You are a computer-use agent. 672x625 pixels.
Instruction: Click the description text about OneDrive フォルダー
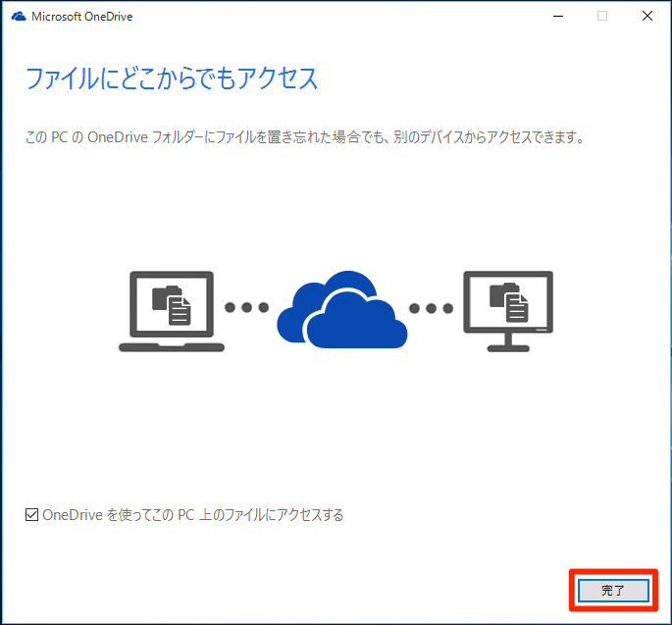click(x=305, y=137)
